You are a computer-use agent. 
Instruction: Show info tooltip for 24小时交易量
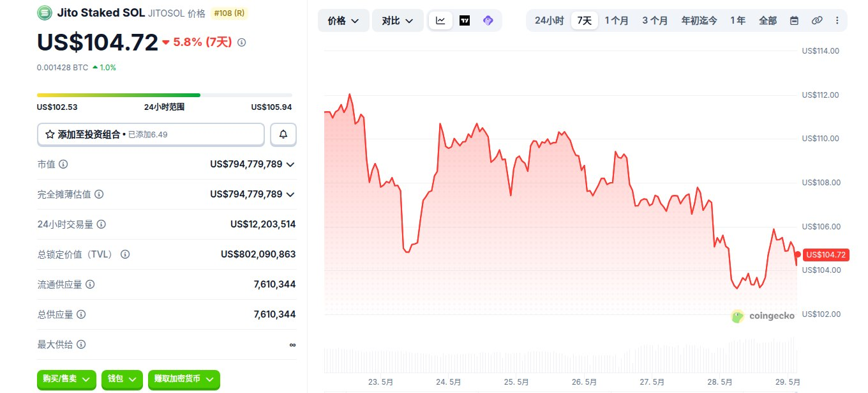[x=101, y=224]
